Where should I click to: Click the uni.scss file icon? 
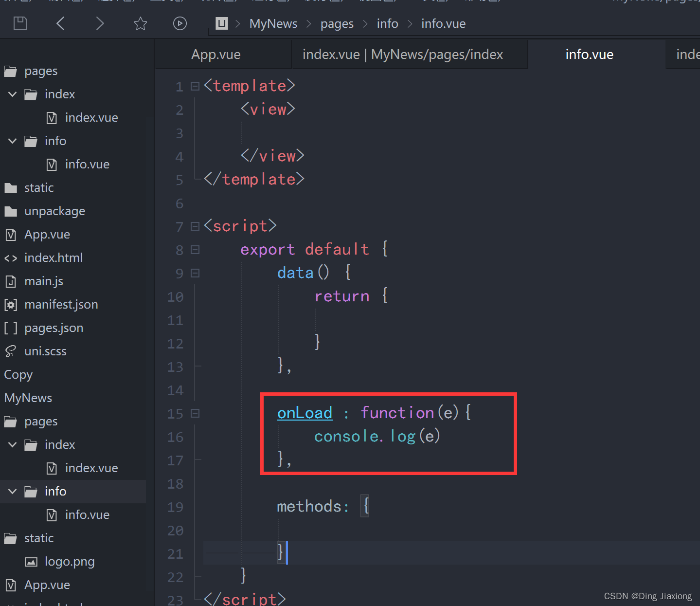tap(11, 351)
